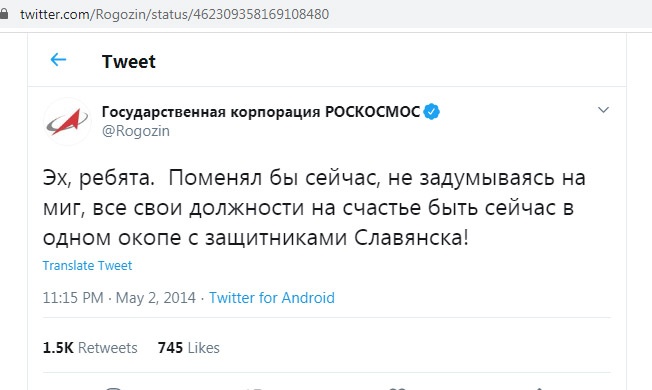Open the @Rogozin handle
Viewport: 652px width, 390px height.
136,131
